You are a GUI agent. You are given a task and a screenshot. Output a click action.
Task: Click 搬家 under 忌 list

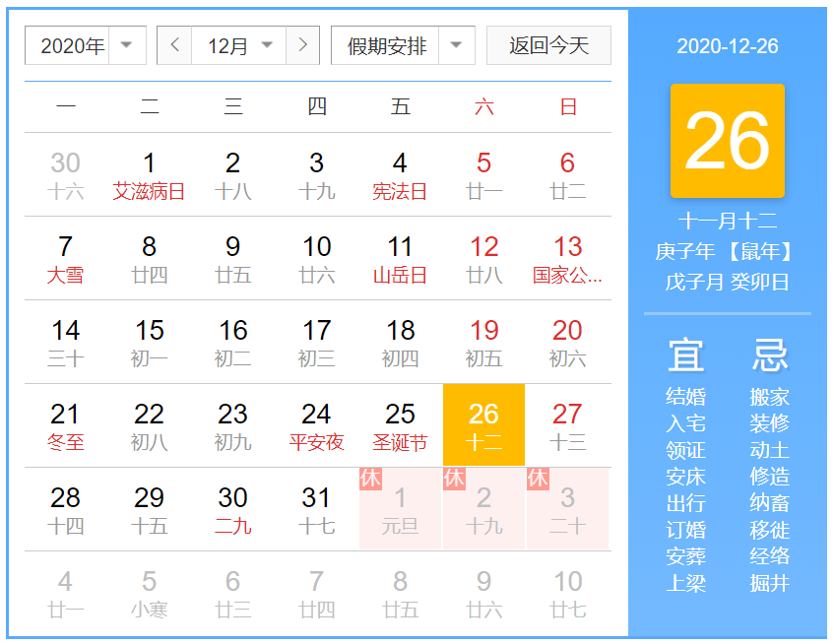(x=769, y=397)
